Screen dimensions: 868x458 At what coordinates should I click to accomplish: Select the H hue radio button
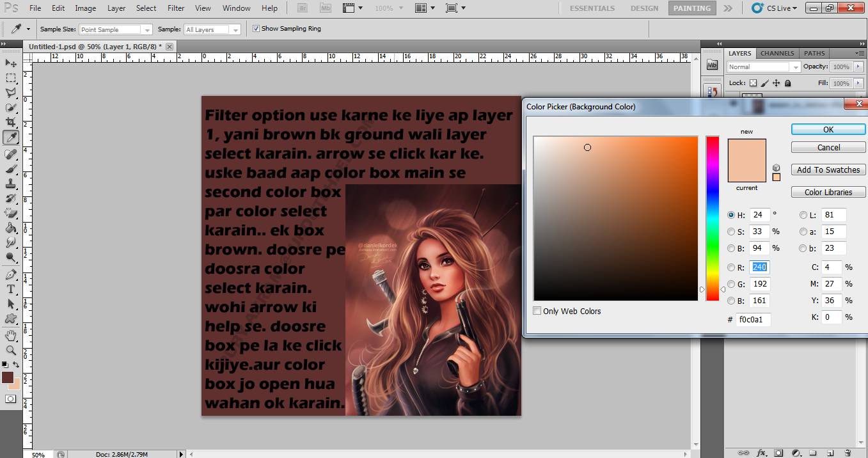(731, 215)
